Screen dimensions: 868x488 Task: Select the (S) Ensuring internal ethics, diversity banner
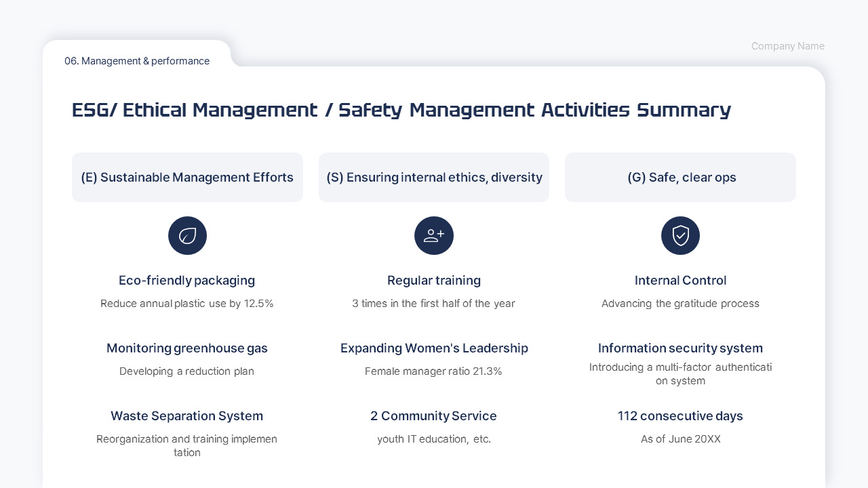click(x=434, y=177)
